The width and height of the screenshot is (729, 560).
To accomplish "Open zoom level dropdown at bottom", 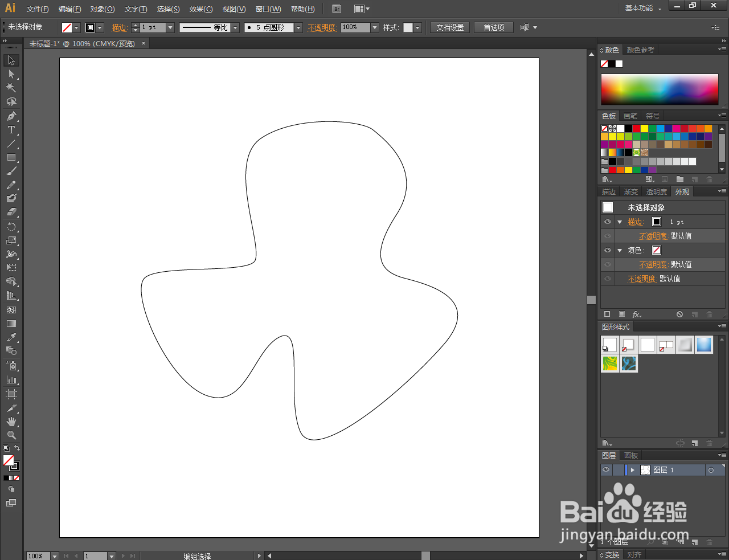I will point(55,556).
